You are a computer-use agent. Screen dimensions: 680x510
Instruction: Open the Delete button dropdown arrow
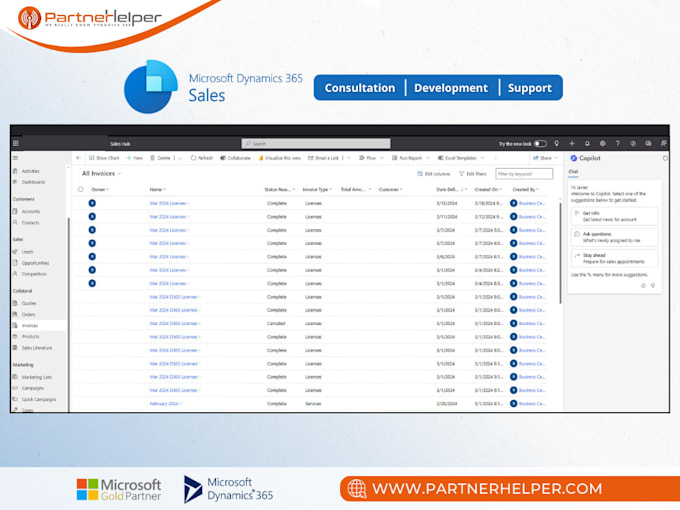click(180, 158)
